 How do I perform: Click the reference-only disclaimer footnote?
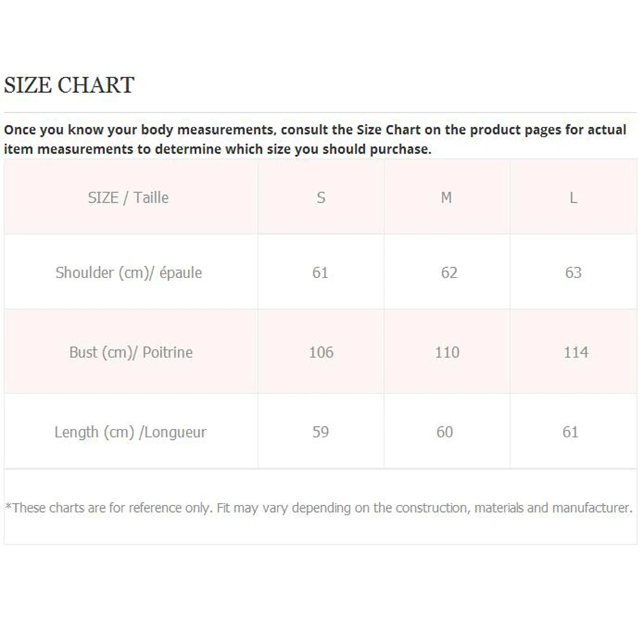click(319, 508)
